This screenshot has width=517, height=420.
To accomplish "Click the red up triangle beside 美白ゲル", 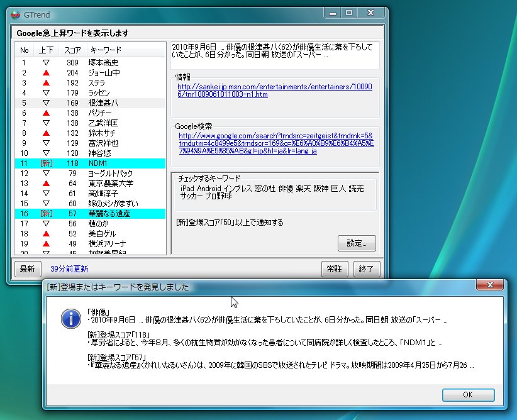I will (47, 234).
